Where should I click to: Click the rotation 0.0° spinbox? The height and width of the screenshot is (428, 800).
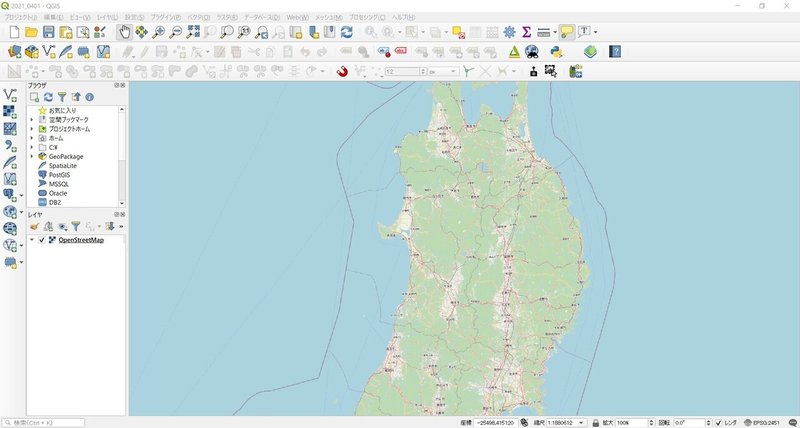pyautogui.click(x=692, y=423)
